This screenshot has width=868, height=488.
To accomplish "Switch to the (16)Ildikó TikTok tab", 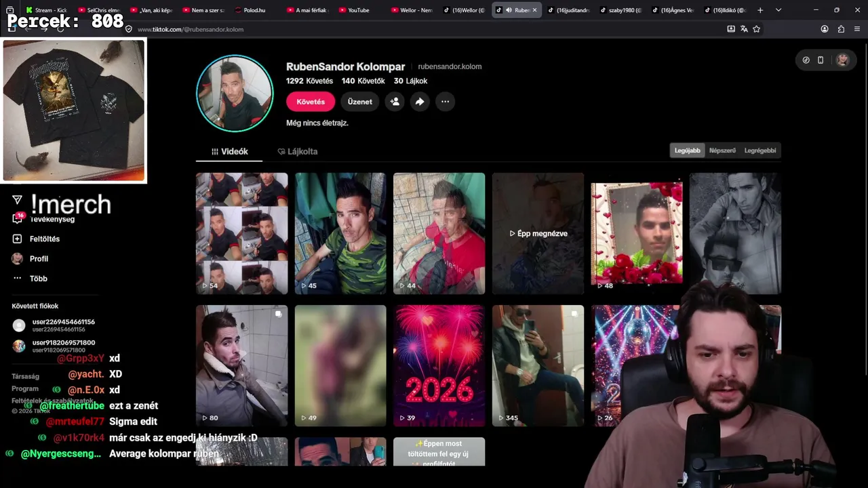I will pos(724,10).
